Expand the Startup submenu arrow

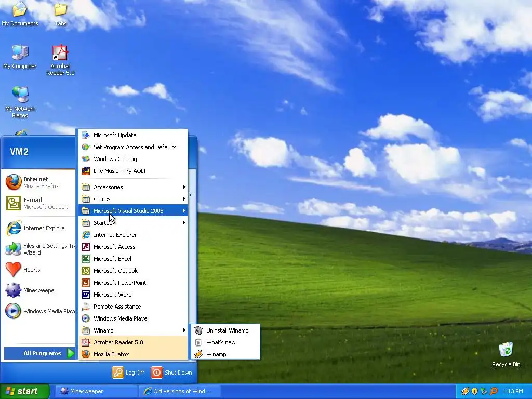click(x=184, y=222)
